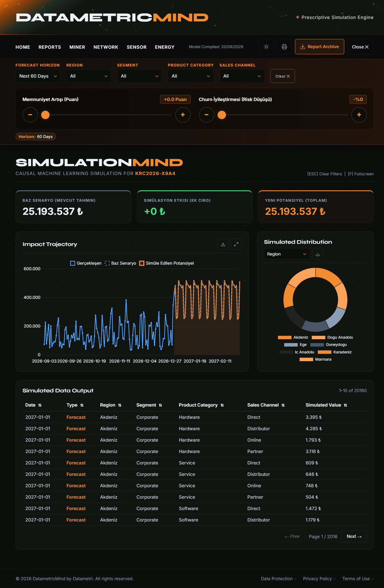Viewport: 384px width, 588px height.
Task: Toggle Guneydogu in the donut legend
Action: click(x=329, y=345)
